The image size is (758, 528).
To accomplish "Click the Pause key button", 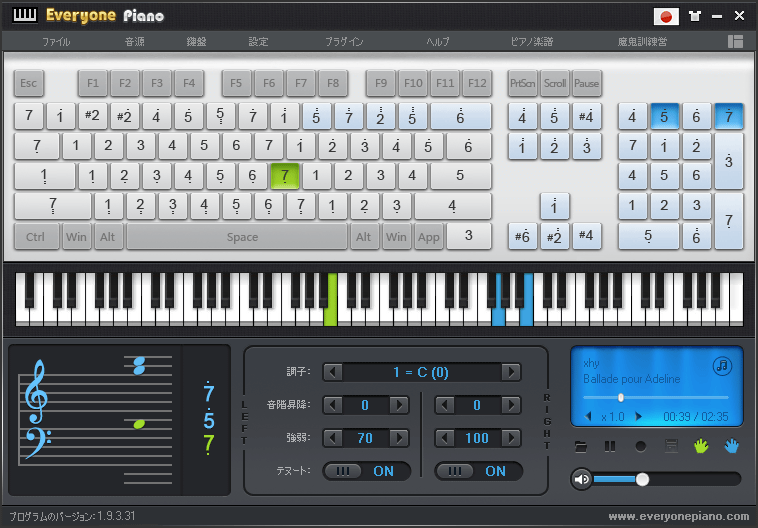I will tap(586, 83).
